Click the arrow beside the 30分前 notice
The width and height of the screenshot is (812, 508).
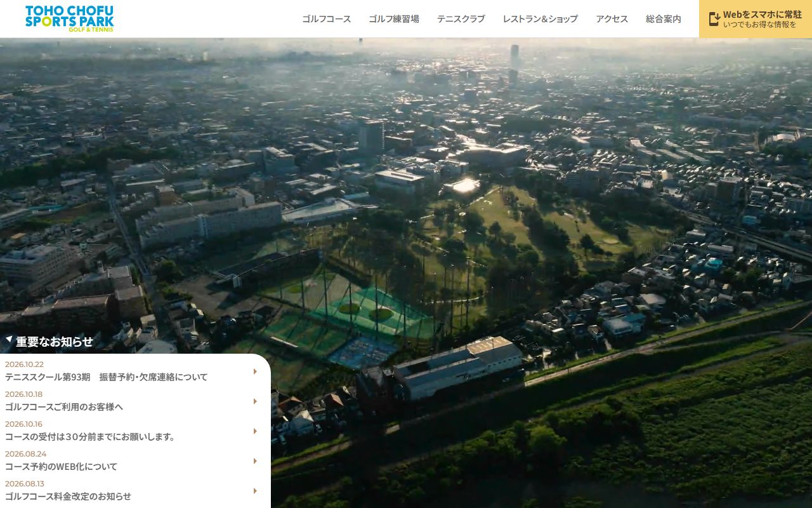255,431
